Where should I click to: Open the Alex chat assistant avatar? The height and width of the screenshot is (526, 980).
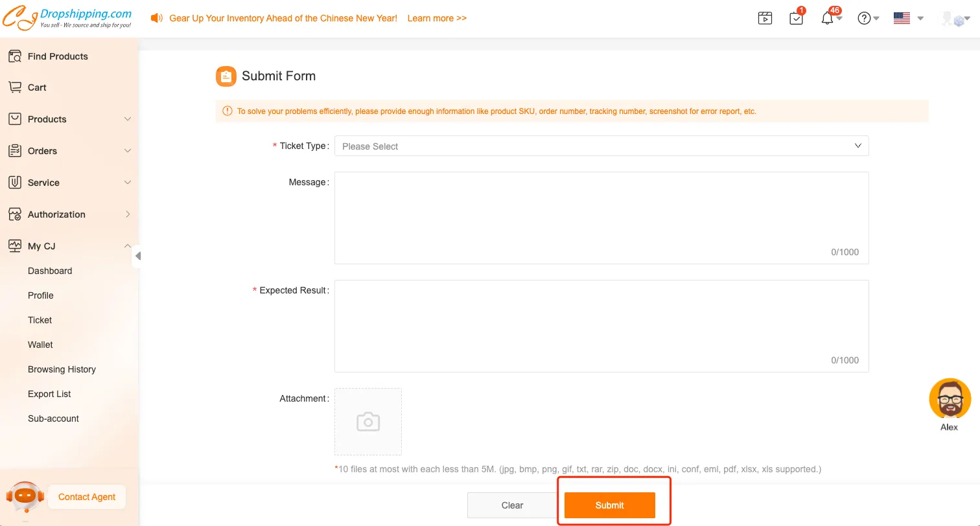[x=949, y=399]
